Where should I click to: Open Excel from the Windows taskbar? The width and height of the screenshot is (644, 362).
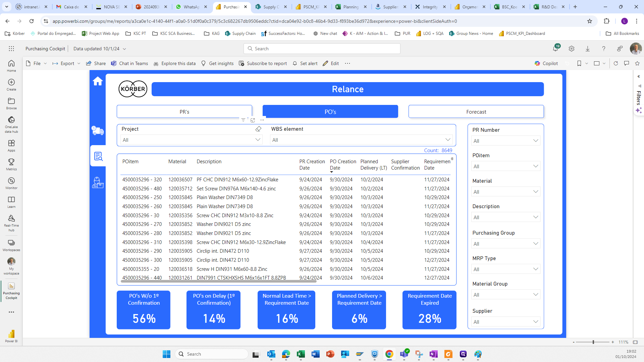coord(301,354)
